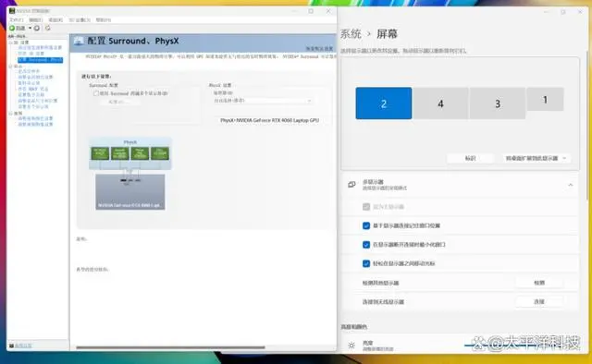Select display 1 in the arrangement
The width and height of the screenshot is (592, 364).
click(x=545, y=99)
